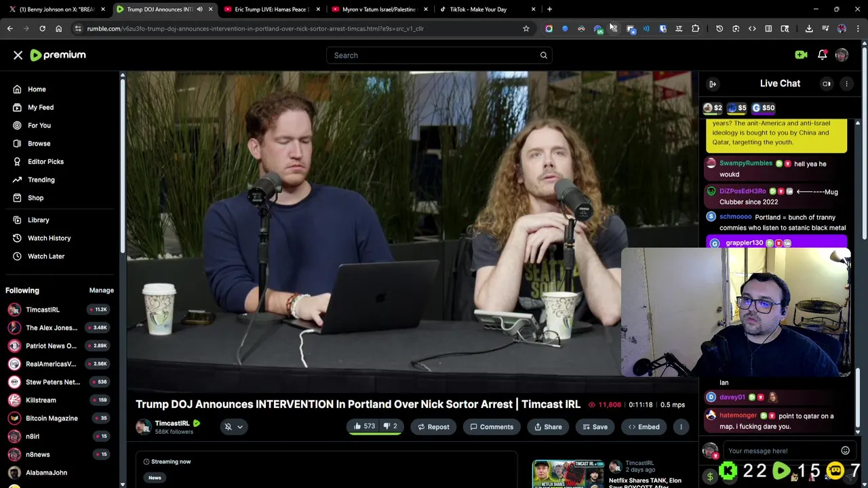This screenshot has height=488, width=868.
Task: Click the News category tag
Action: pyautogui.click(x=155, y=478)
